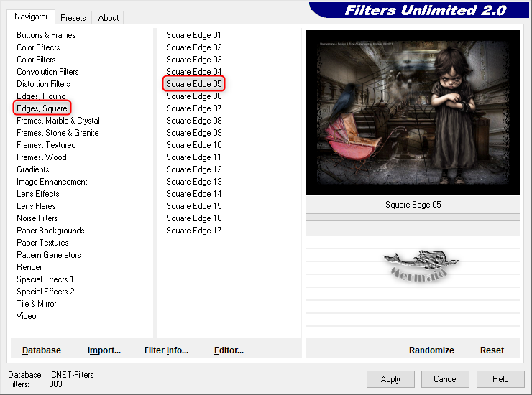Select Edges, Square category

(x=42, y=108)
